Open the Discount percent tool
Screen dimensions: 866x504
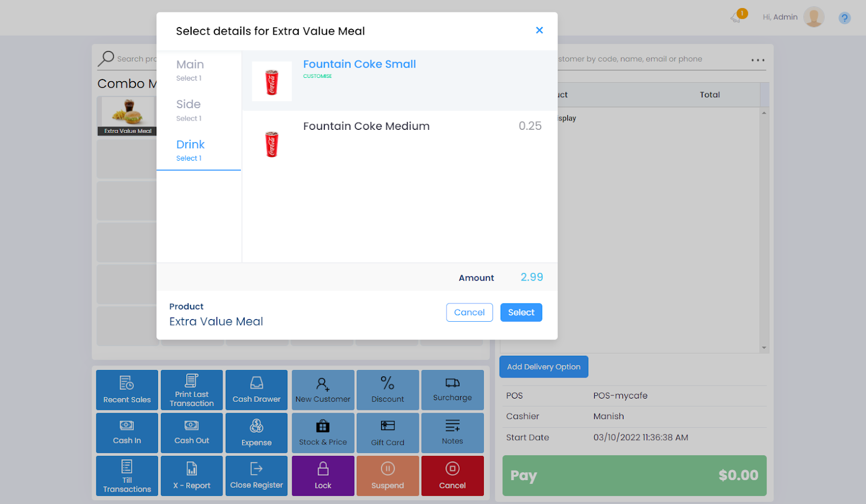388,389
